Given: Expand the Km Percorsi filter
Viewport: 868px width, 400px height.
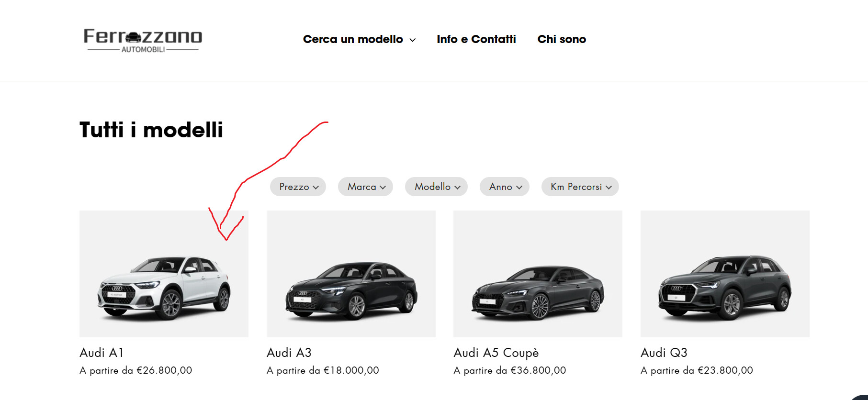Looking at the screenshot, I should tap(580, 187).
